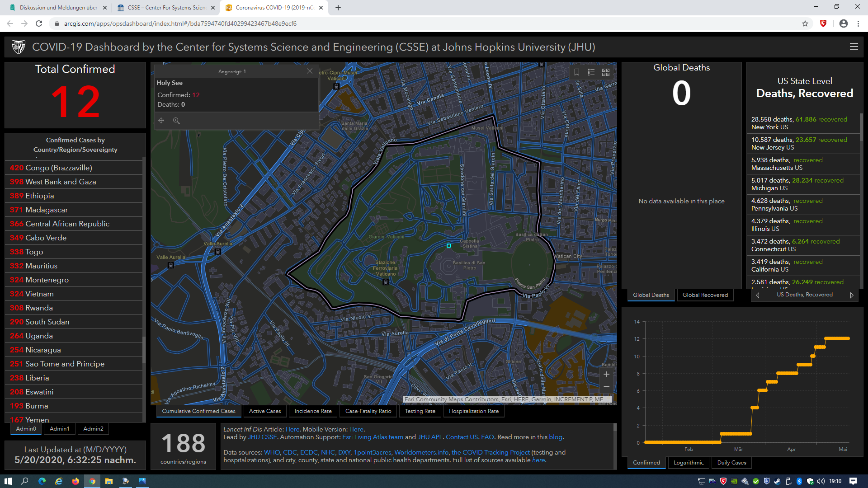Show the Logarithmic chart tab

pos(688,463)
